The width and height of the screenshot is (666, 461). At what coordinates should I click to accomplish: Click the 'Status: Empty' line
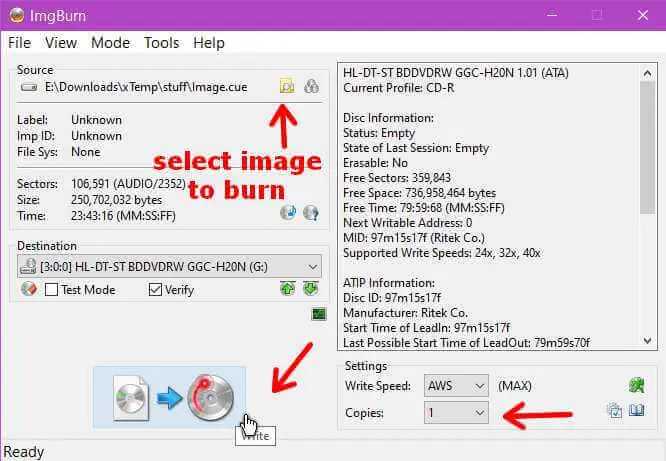379,133
